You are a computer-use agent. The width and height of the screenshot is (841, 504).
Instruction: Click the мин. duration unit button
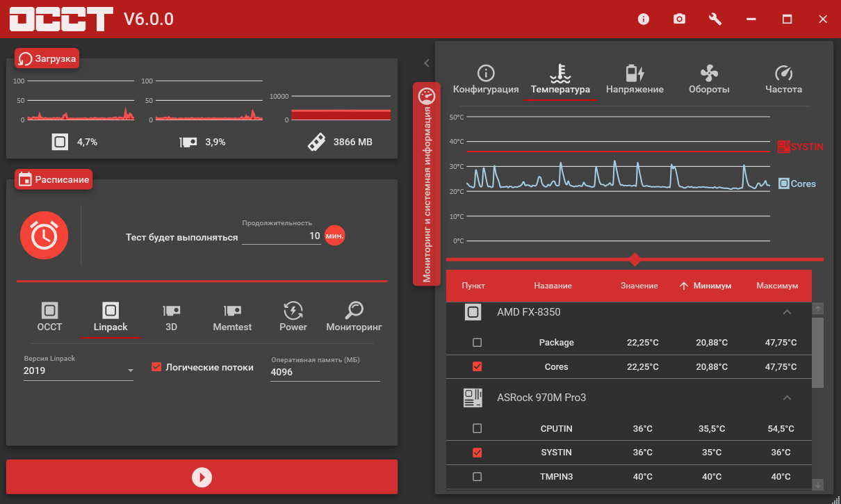334,236
